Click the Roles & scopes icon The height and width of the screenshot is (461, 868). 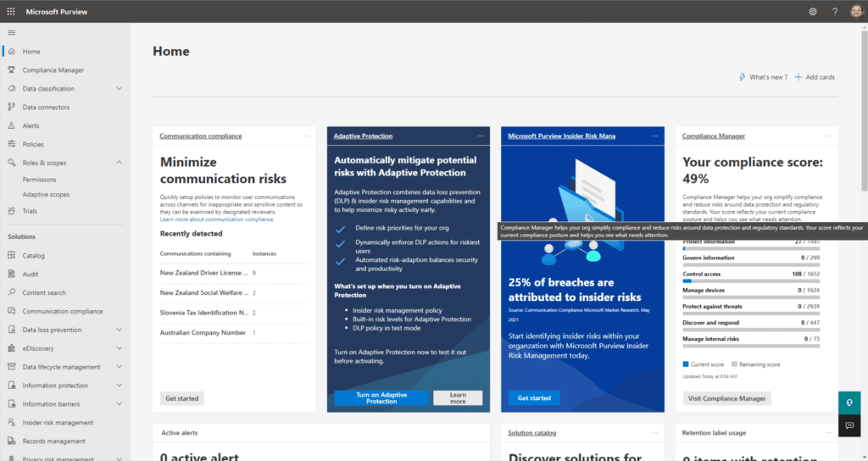[x=12, y=163]
